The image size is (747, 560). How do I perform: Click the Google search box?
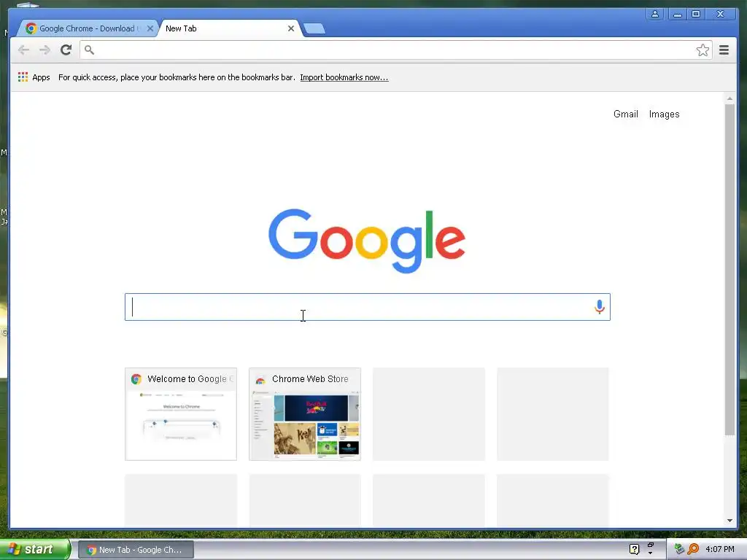(x=368, y=307)
